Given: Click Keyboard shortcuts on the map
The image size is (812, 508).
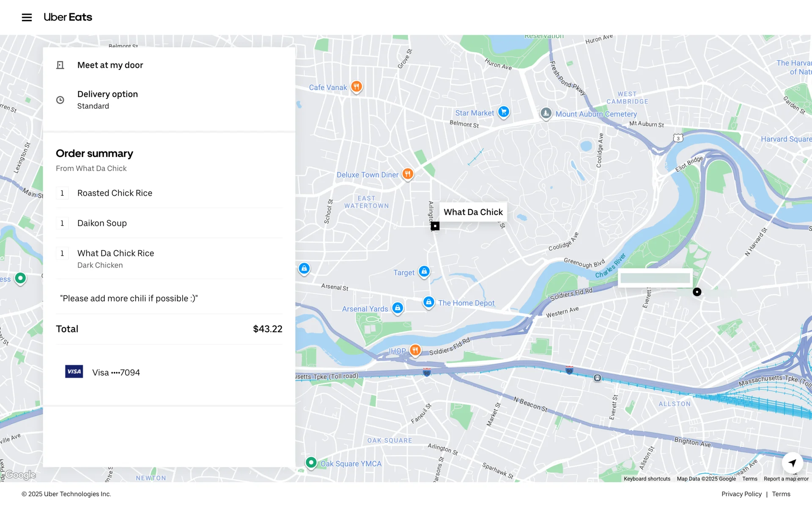Looking at the screenshot, I should [647, 479].
